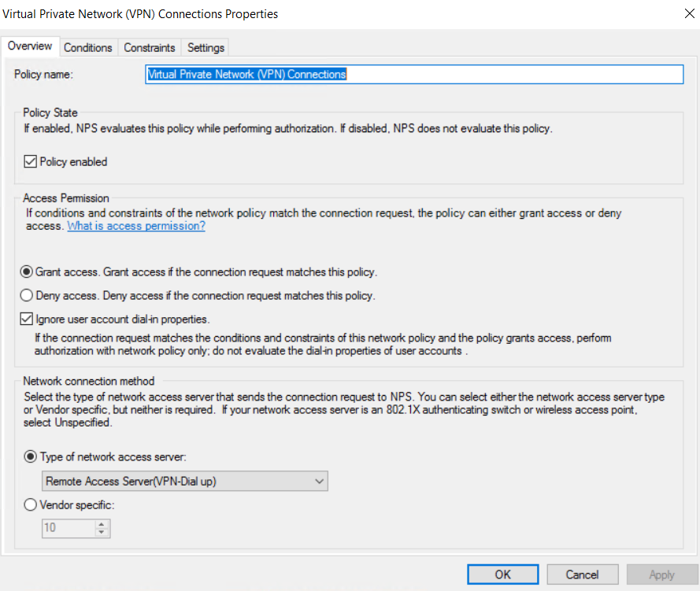Switch to the Constraints tab

150,47
